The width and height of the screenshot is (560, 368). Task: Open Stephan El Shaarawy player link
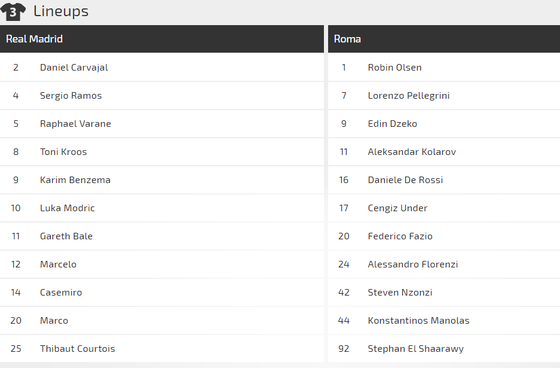point(416,349)
